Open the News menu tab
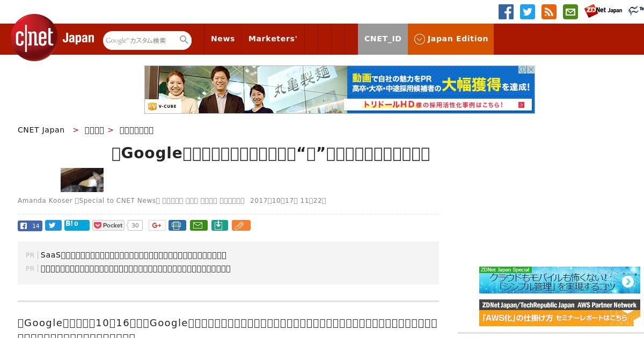The height and width of the screenshot is (338, 644). coord(223,39)
